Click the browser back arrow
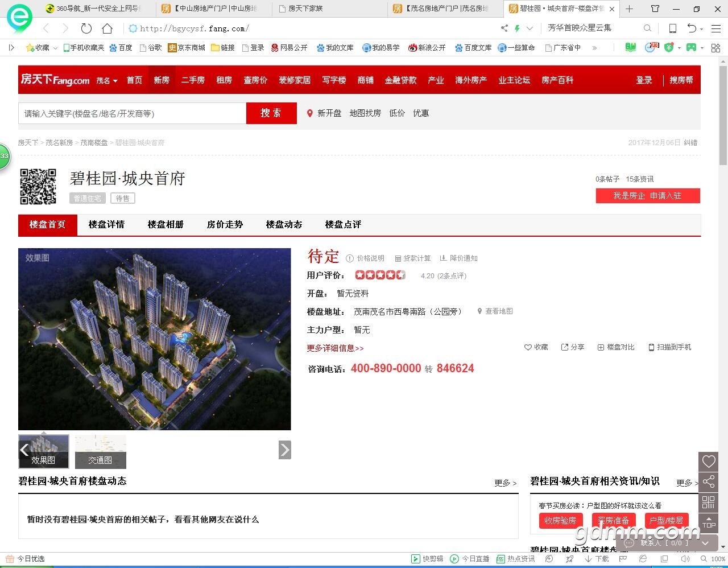This screenshot has height=568, width=728. tap(47, 28)
